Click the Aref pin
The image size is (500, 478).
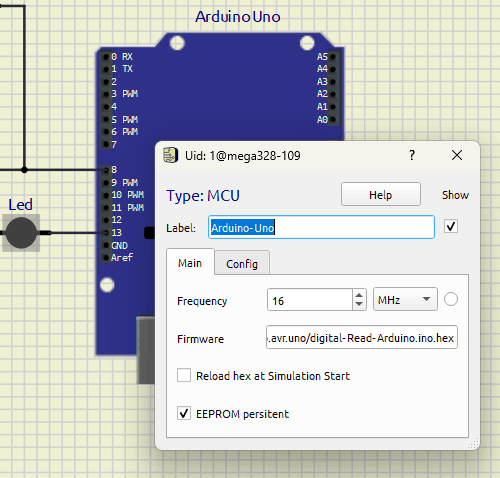tap(106, 257)
